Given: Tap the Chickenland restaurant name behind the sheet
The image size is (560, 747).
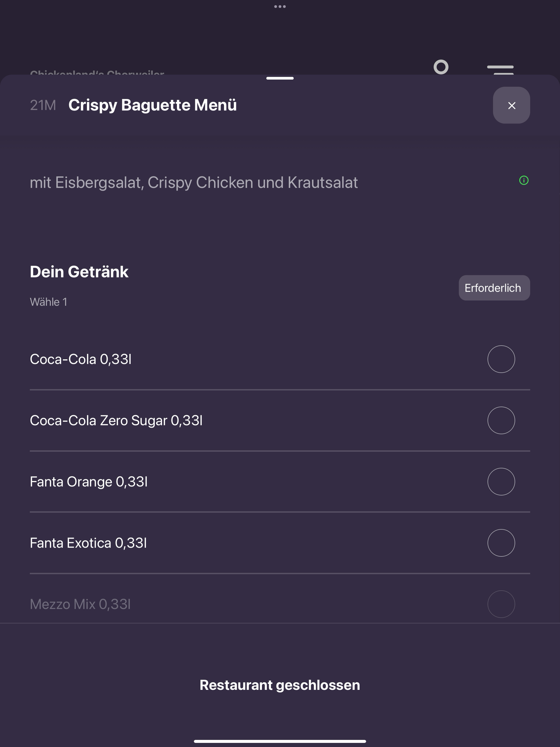Looking at the screenshot, I should point(97,72).
